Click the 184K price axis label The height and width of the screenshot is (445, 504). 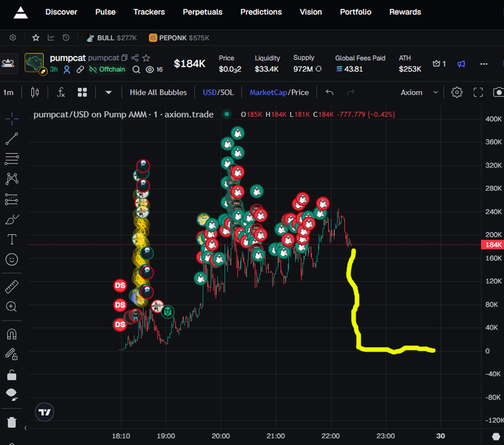click(x=492, y=245)
